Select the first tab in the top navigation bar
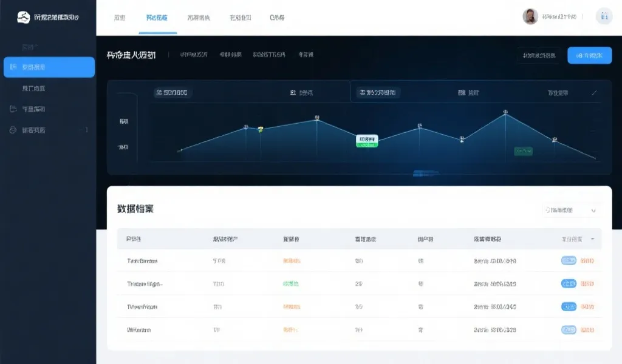This screenshot has width=622, height=364. coord(120,18)
